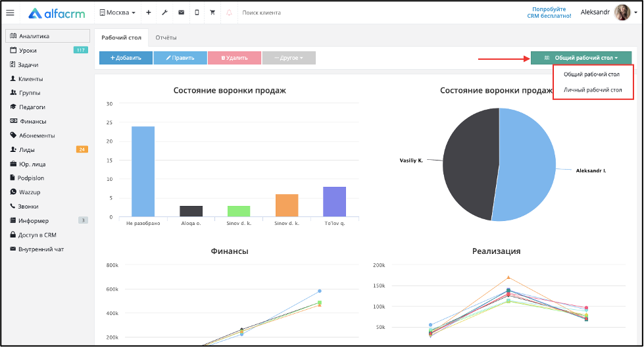Switch to the Отчёты tab
The image size is (644, 348).
point(166,37)
